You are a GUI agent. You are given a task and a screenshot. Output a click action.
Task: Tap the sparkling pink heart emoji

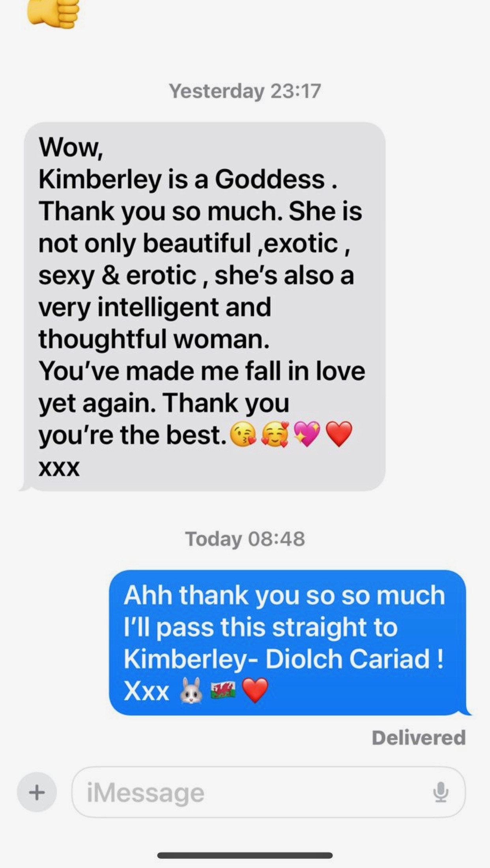click(x=307, y=434)
